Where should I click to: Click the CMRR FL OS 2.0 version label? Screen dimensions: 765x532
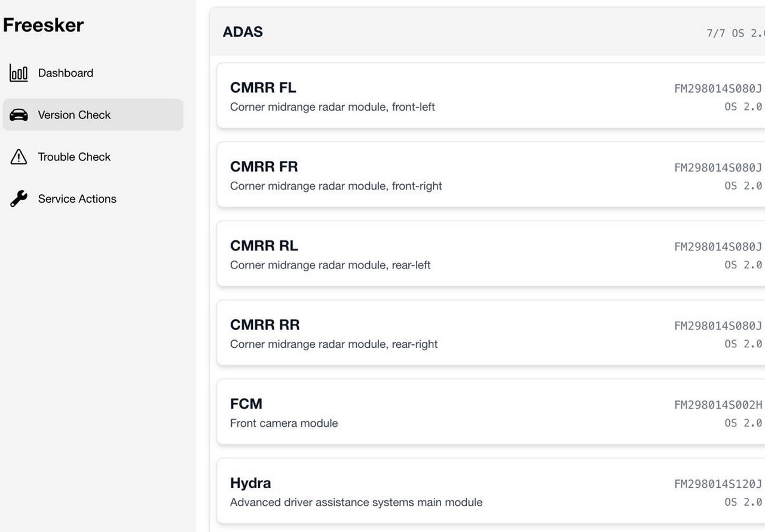(x=743, y=107)
